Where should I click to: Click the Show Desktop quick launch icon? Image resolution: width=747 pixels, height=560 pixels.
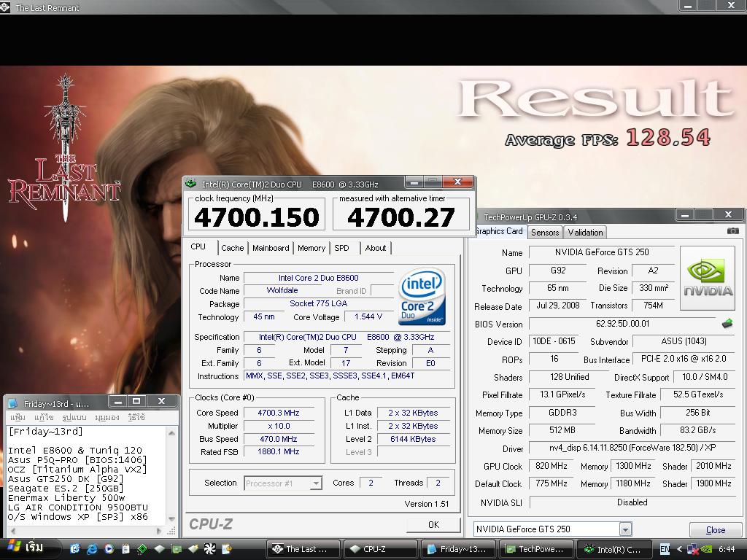pos(75,549)
